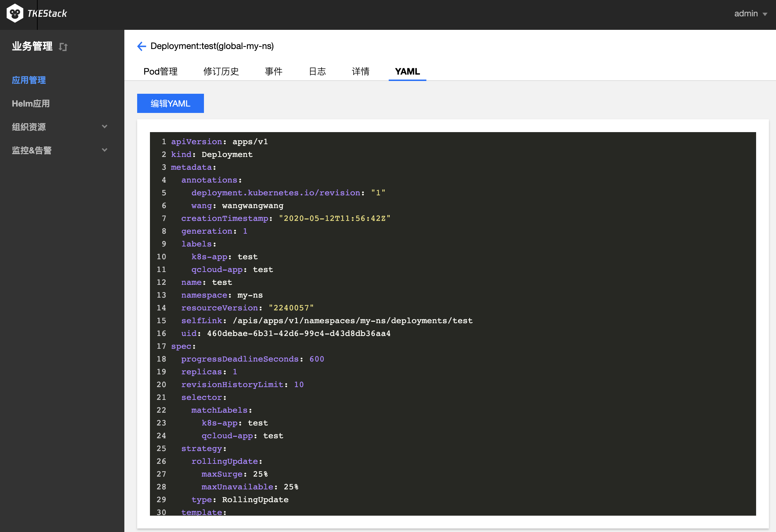
Task: Click the 编辑YAML button
Action: click(171, 103)
